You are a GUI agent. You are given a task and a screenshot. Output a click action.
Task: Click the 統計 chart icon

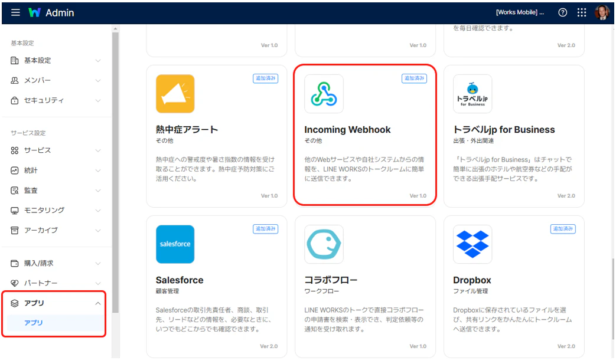click(15, 170)
